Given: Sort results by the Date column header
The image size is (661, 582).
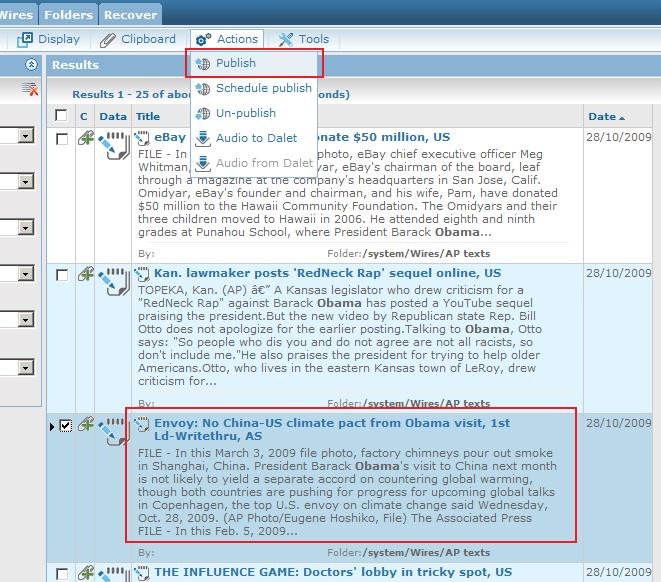Looking at the screenshot, I should pyautogui.click(x=606, y=116).
